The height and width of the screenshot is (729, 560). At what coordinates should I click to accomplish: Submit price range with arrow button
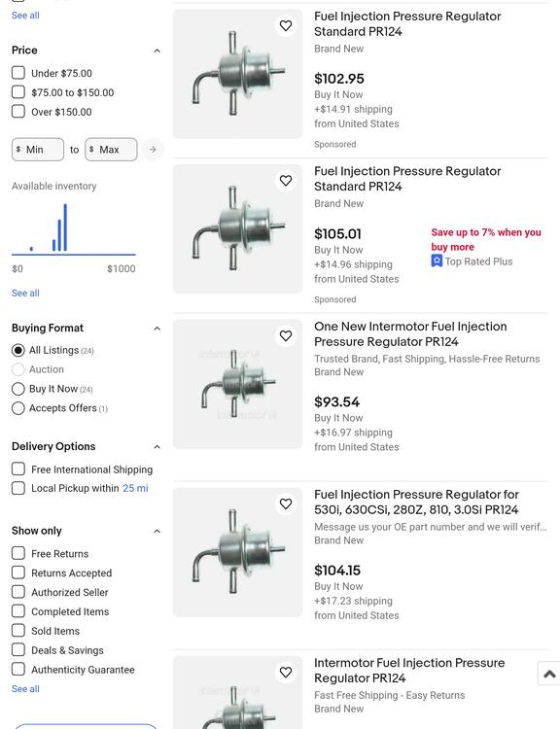[x=153, y=150]
